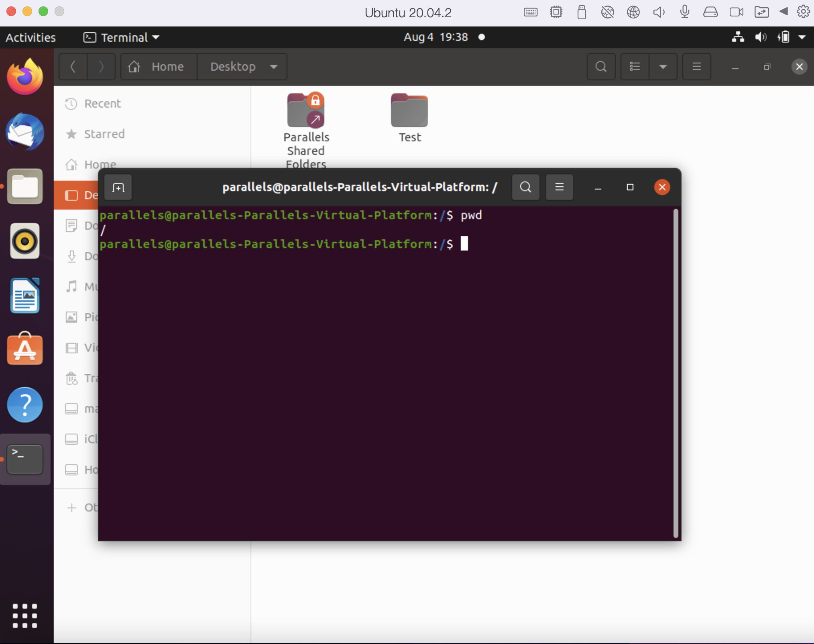Click the network icon in Ubuntu top bar
Image resolution: width=814 pixels, height=644 pixels.
(x=738, y=37)
